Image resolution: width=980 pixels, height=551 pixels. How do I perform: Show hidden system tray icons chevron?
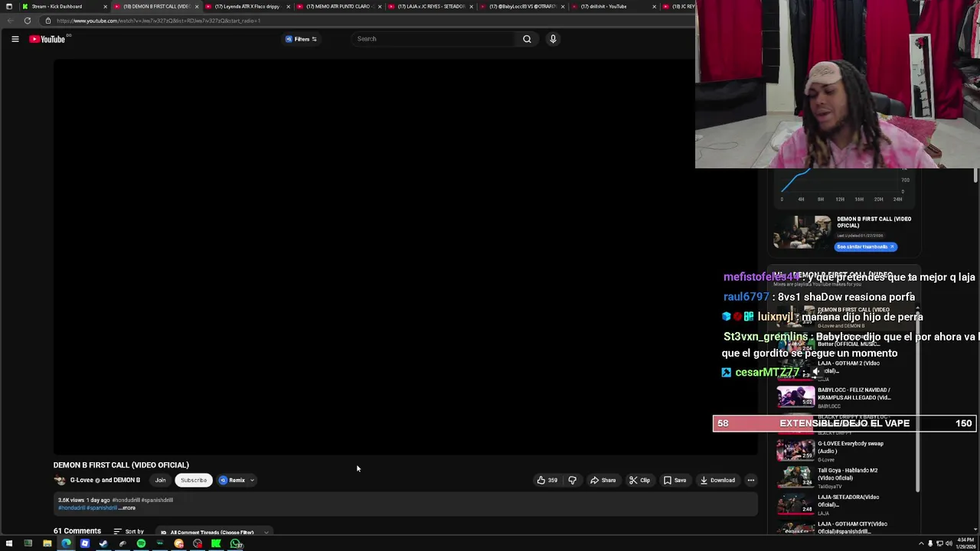click(x=921, y=544)
